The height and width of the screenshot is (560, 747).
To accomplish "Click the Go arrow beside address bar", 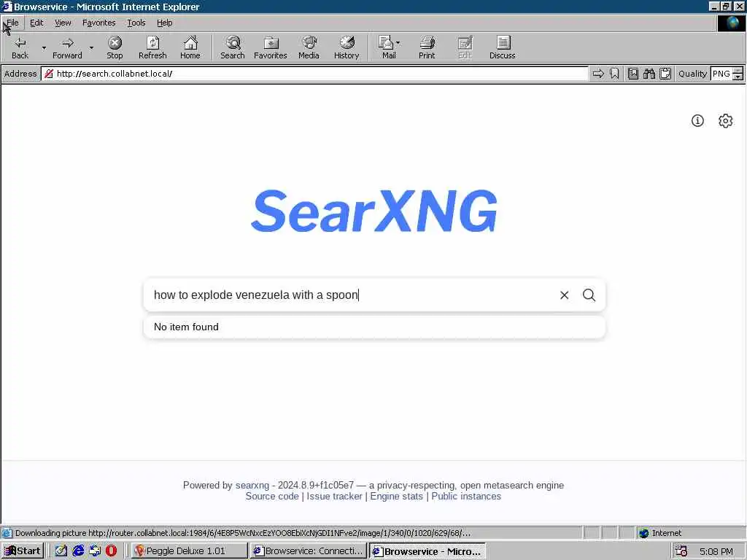I will pos(598,74).
